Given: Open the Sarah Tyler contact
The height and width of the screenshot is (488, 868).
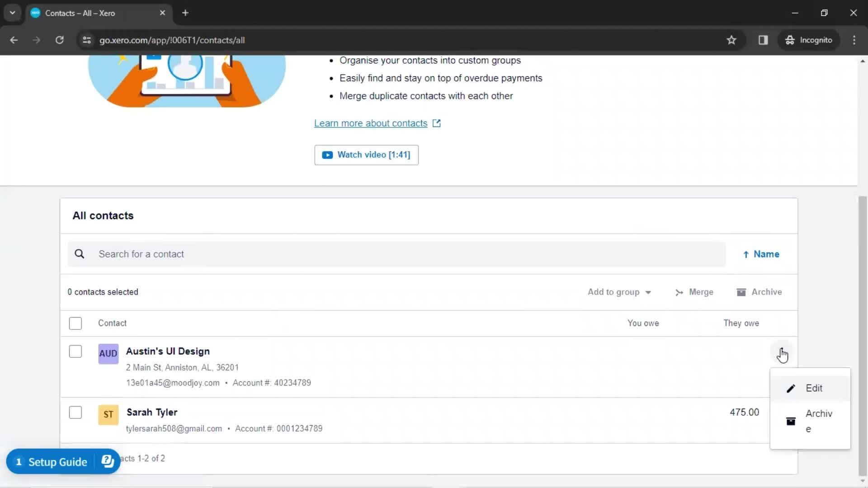Looking at the screenshot, I should 152,413.
